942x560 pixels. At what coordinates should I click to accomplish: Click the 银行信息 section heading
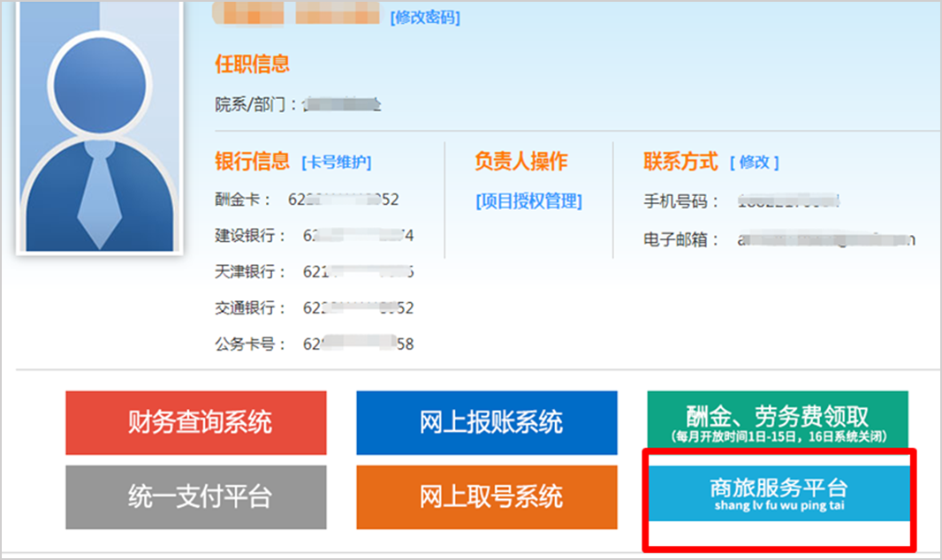(x=252, y=162)
